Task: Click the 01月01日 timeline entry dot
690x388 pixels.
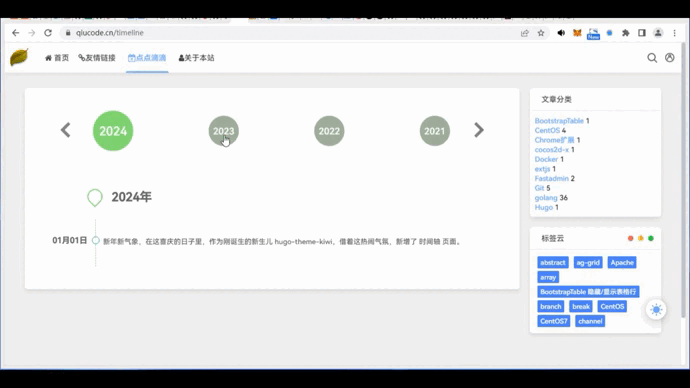Action: (x=95, y=241)
